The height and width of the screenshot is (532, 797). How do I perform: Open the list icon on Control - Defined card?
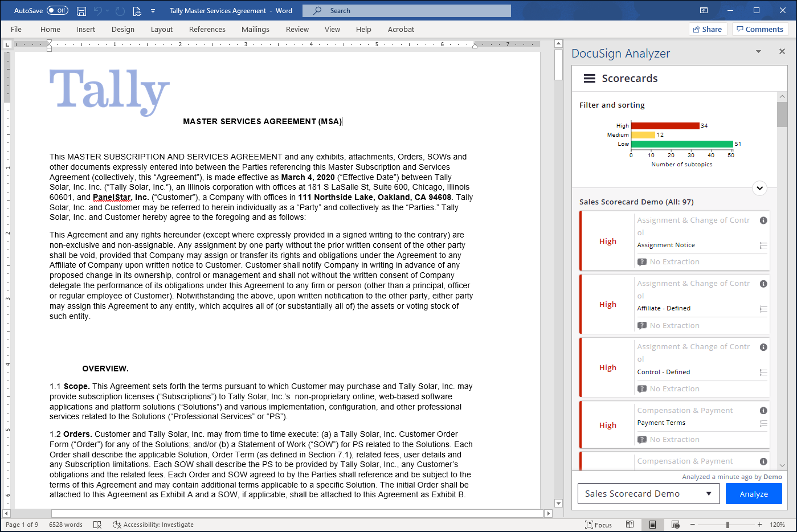click(763, 373)
